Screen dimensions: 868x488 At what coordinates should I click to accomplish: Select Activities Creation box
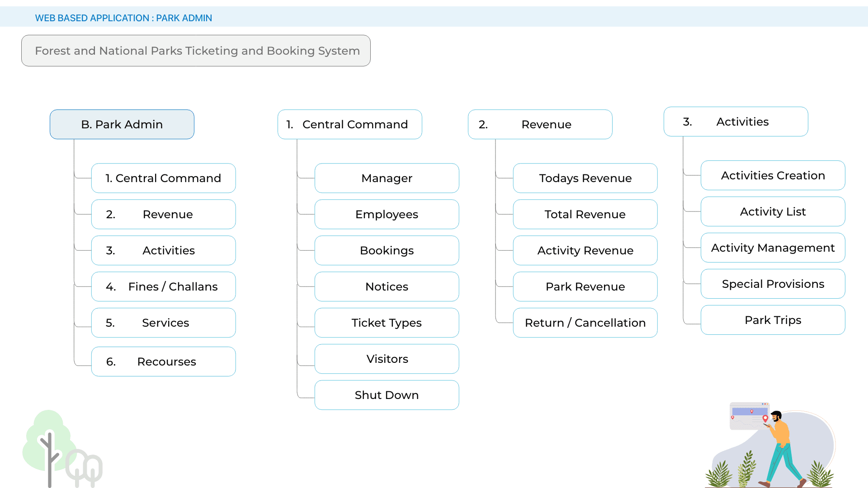(773, 175)
